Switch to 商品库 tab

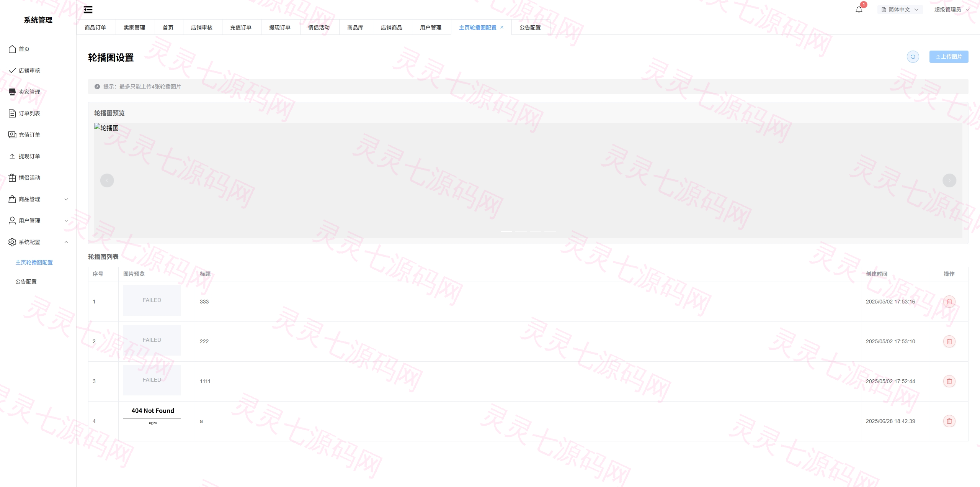tap(355, 28)
